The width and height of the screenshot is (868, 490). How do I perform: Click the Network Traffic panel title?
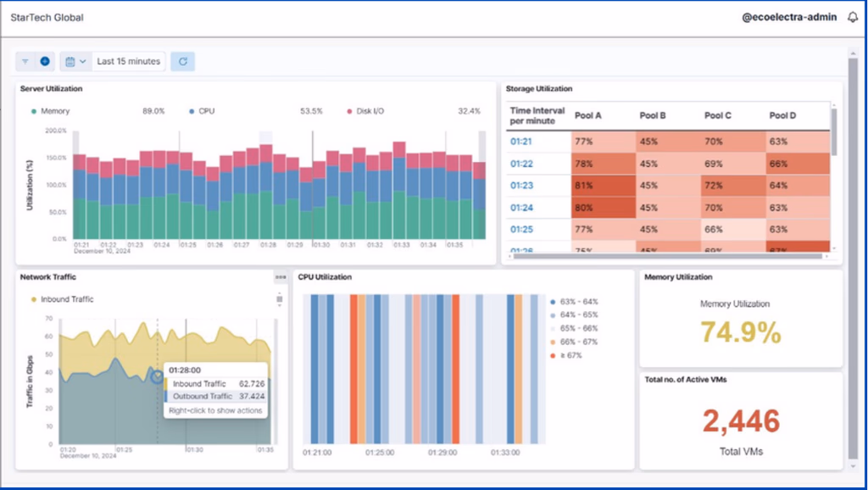[x=48, y=277]
